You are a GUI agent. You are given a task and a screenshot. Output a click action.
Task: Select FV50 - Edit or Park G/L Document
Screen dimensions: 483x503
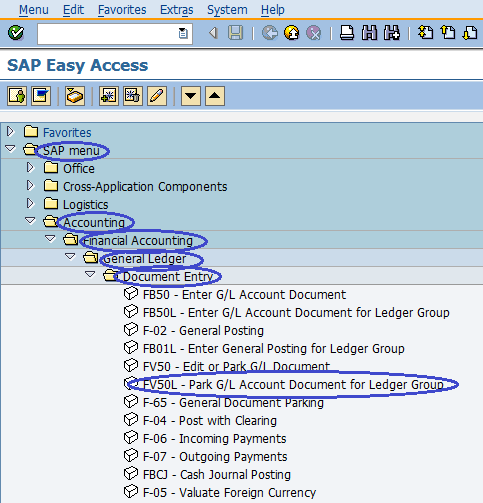(x=236, y=367)
